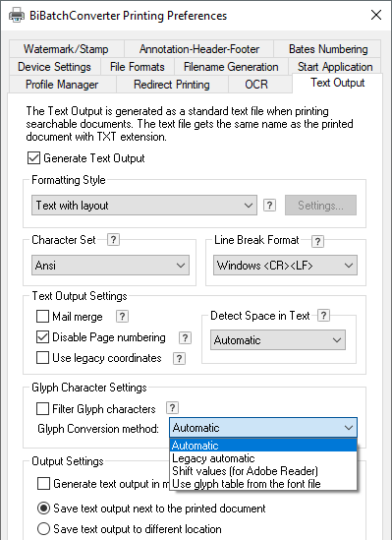The width and height of the screenshot is (392, 540).
Task: Choose Legacy automatic from glyph conversion list
Action: 263,458
